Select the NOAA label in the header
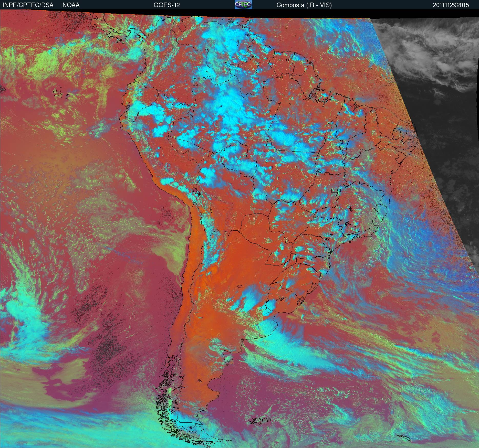 [x=71, y=5]
